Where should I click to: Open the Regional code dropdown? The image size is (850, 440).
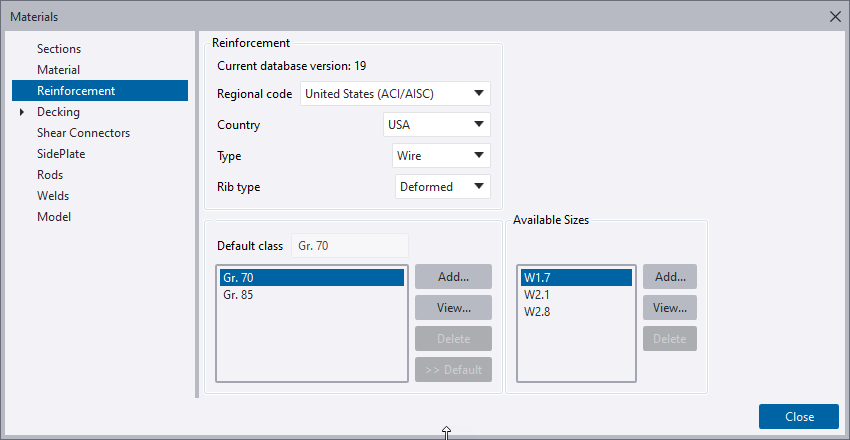pos(395,94)
